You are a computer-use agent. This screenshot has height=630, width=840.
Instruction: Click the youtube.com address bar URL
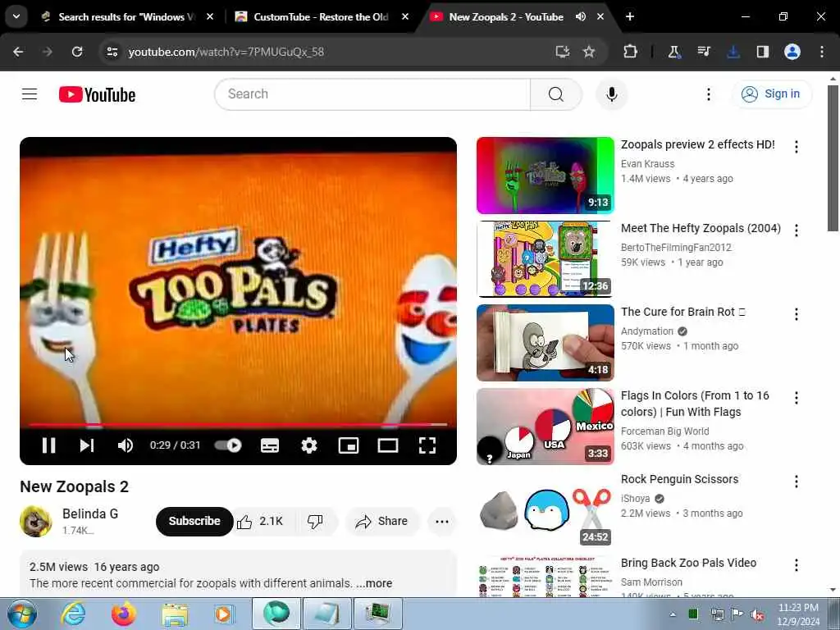226,52
